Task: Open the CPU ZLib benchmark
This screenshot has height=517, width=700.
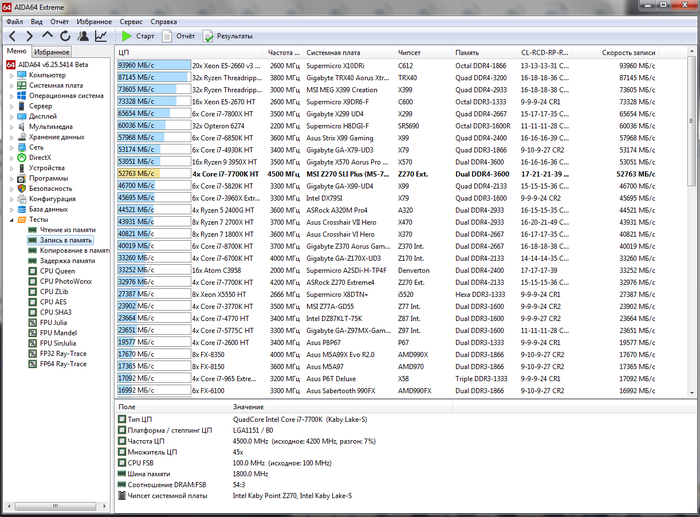Action: coord(48,292)
